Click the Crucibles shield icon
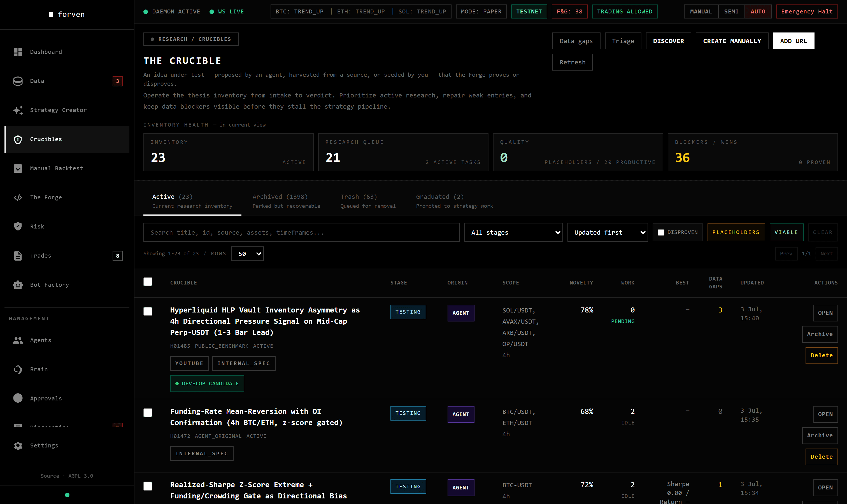 point(18,139)
